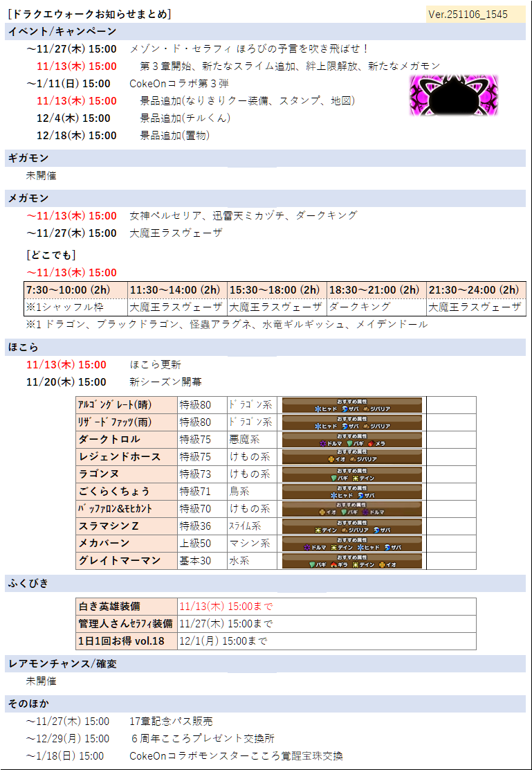Click ダークキング in the 18:30 slot
The image size is (532, 770).
click(x=360, y=307)
